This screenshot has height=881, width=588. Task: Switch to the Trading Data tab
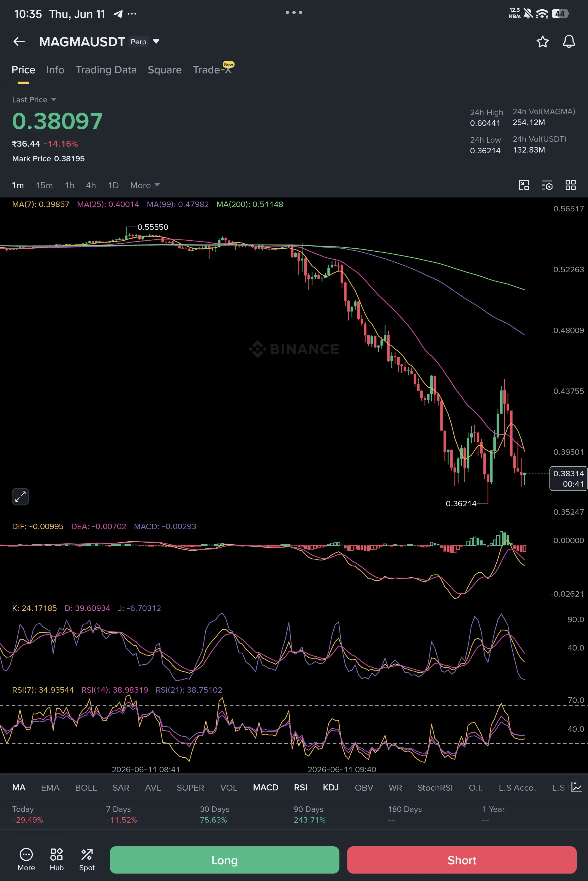(x=106, y=70)
